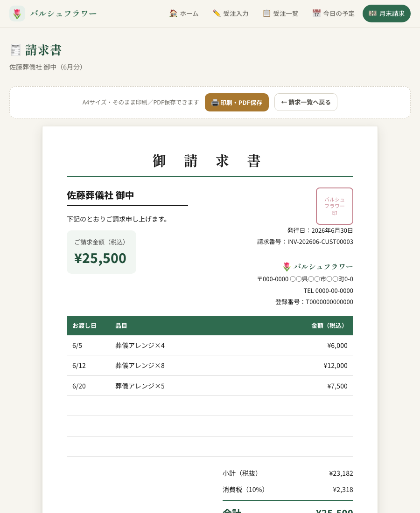420x513 pixels.
Task: Click subtotal value ¥23,182
Action: (x=341, y=473)
